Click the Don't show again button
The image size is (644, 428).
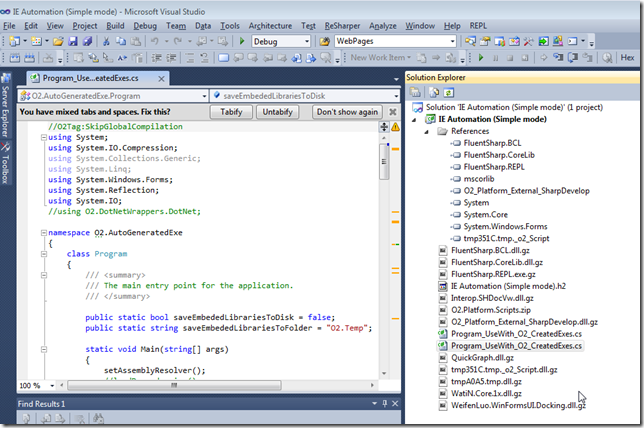coord(347,112)
